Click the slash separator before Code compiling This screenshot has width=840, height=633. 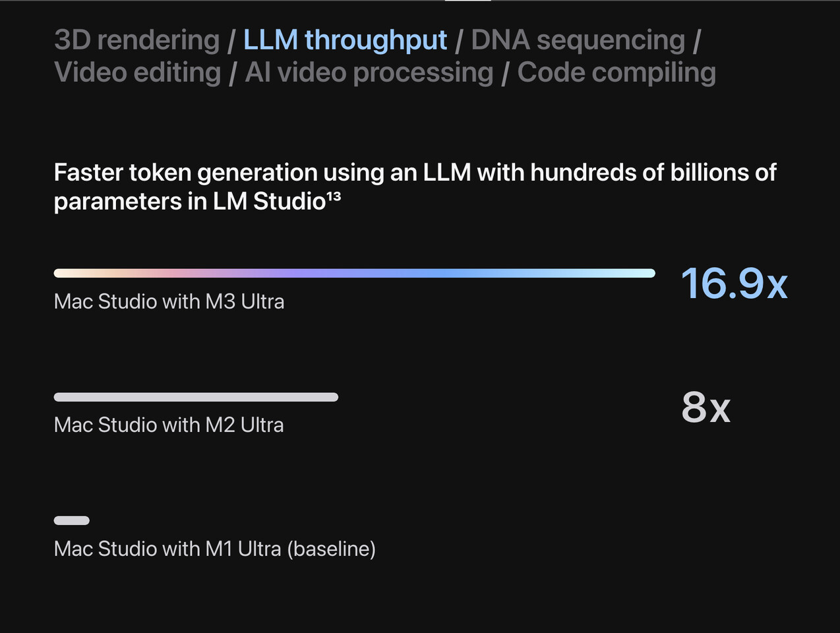click(506, 73)
